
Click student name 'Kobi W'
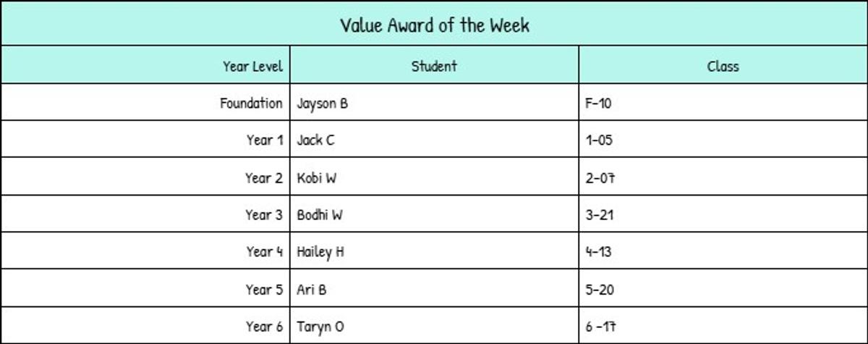(316, 178)
